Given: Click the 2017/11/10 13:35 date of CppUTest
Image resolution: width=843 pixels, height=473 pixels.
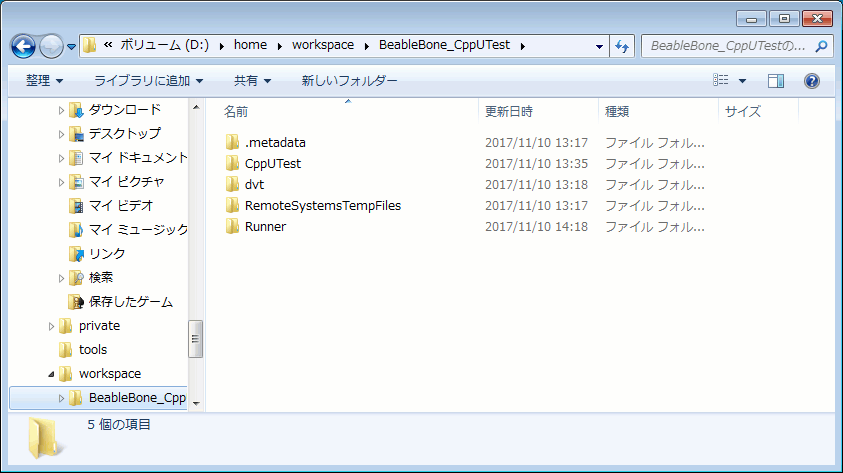Looking at the screenshot, I should pyautogui.click(x=537, y=163).
